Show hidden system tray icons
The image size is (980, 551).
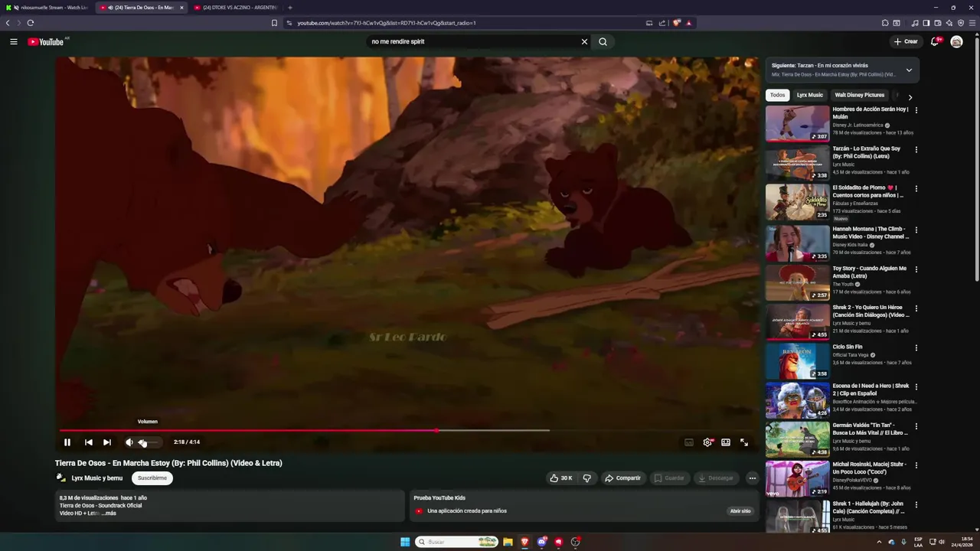[x=879, y=542]
